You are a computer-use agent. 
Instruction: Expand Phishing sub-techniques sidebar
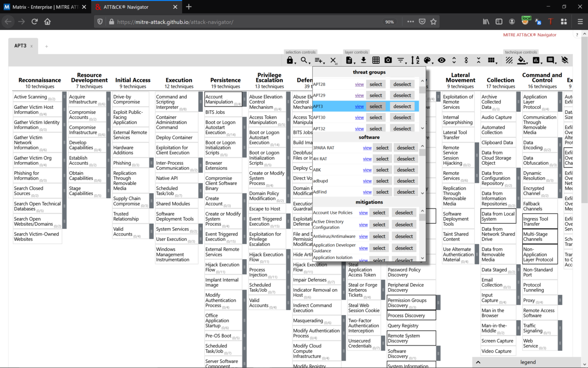151,163
